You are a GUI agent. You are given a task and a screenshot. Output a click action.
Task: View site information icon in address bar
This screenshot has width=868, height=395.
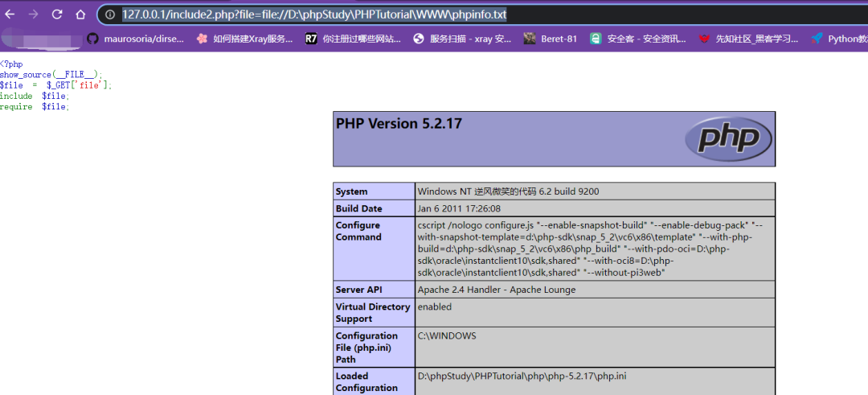click(x=109, y=14)
